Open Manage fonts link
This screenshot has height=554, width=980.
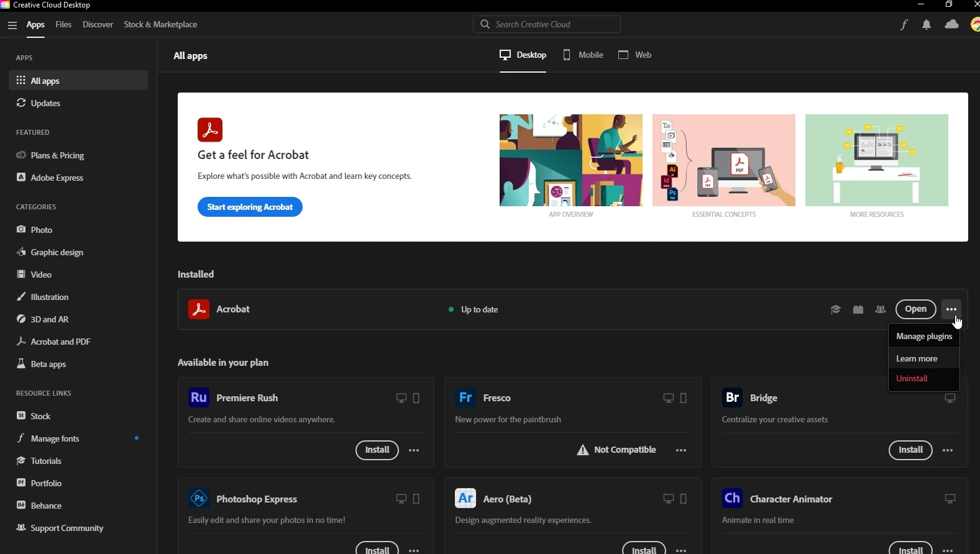(x=78, y=438)
